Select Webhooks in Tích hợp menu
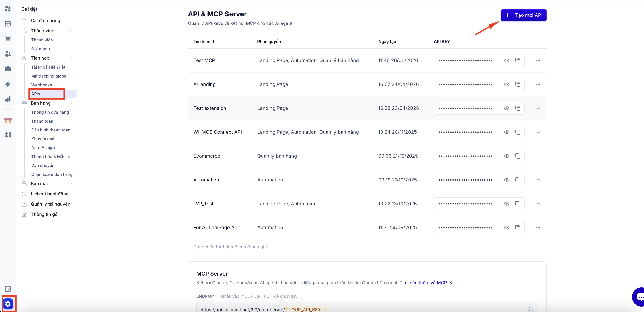Image resolution: width=644 pixels, height=312 pixels. pyautogui.click(x=42, y=85)
